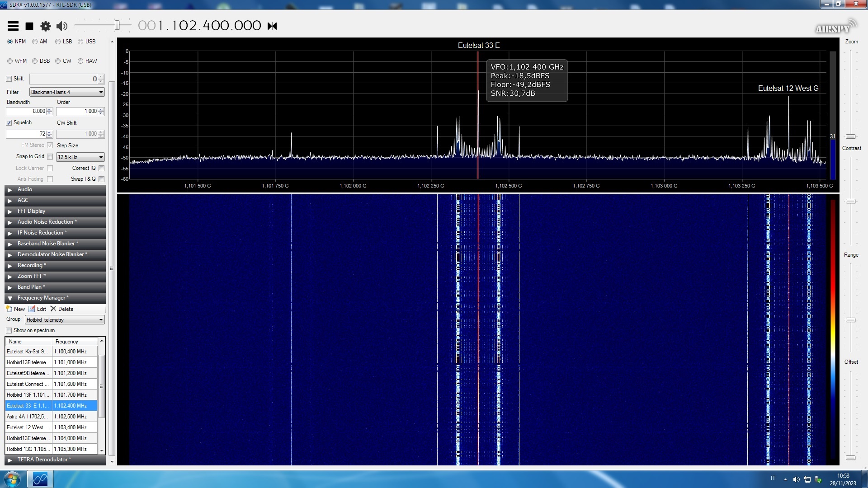Select the USB radio button

pos(80,42)
